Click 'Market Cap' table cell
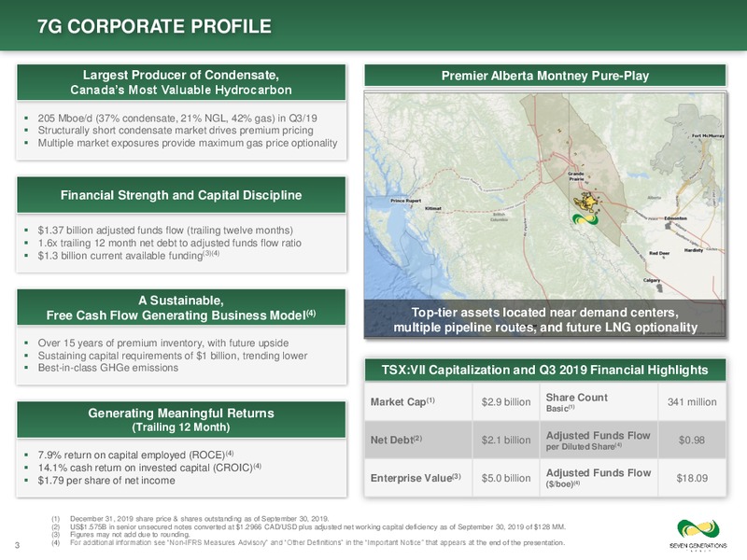 418,401
